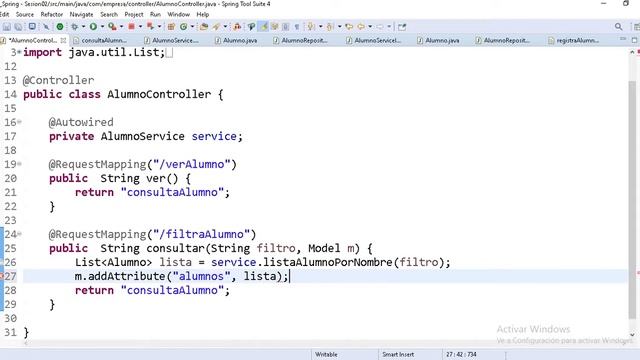Click the Open Perspective icon at far right

click(636, 27)
